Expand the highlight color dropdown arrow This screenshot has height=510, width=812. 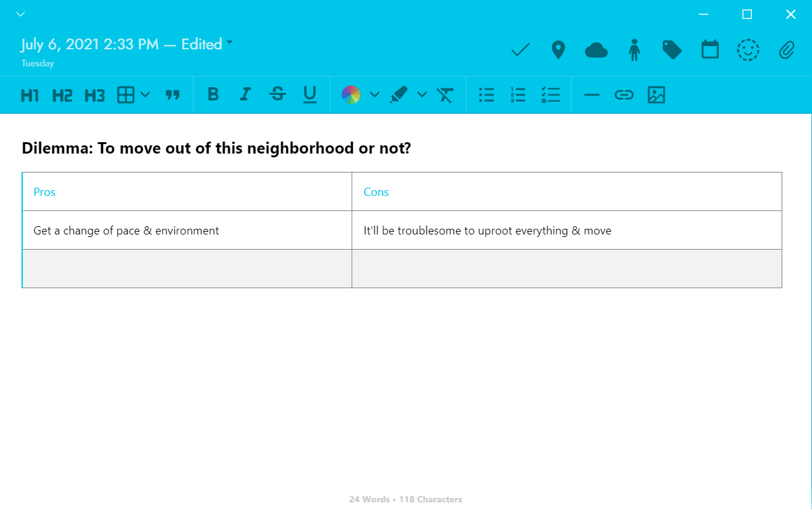coord(422,95)
